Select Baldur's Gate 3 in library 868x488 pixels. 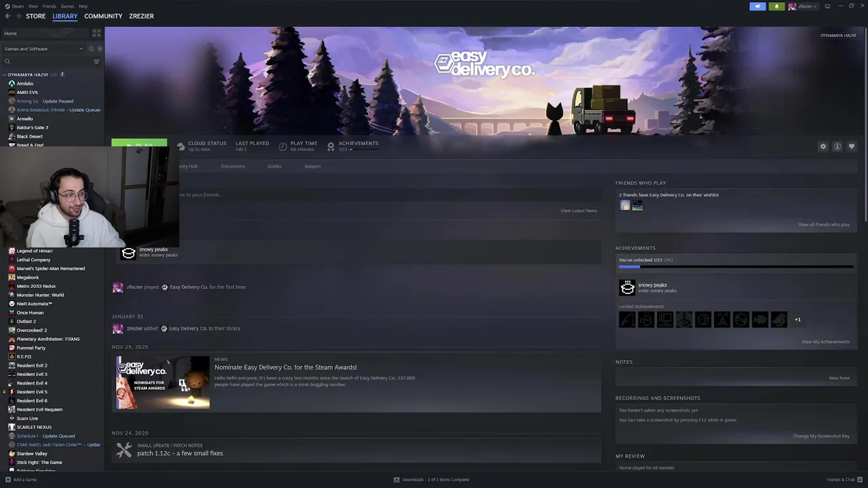33,127
